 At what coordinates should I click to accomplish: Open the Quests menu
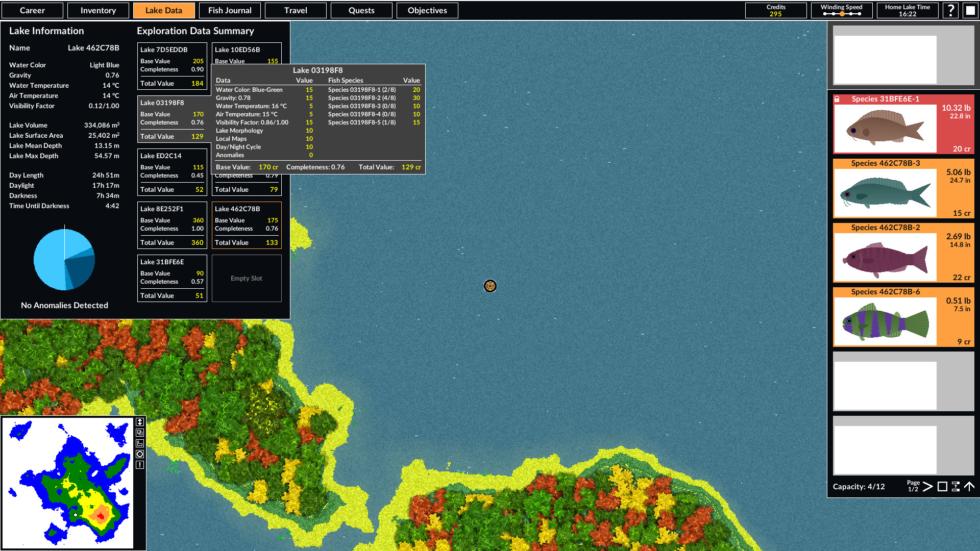coord(361,10)
